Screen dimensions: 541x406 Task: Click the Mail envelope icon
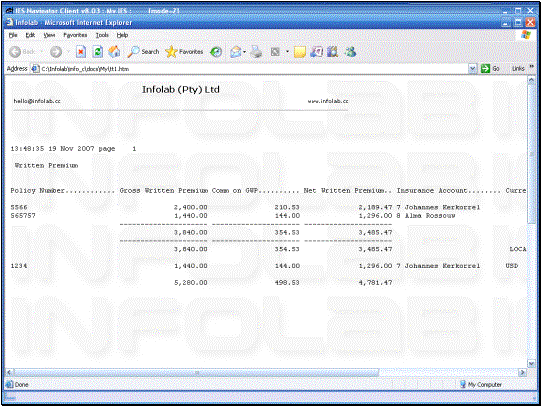(236, 52)
